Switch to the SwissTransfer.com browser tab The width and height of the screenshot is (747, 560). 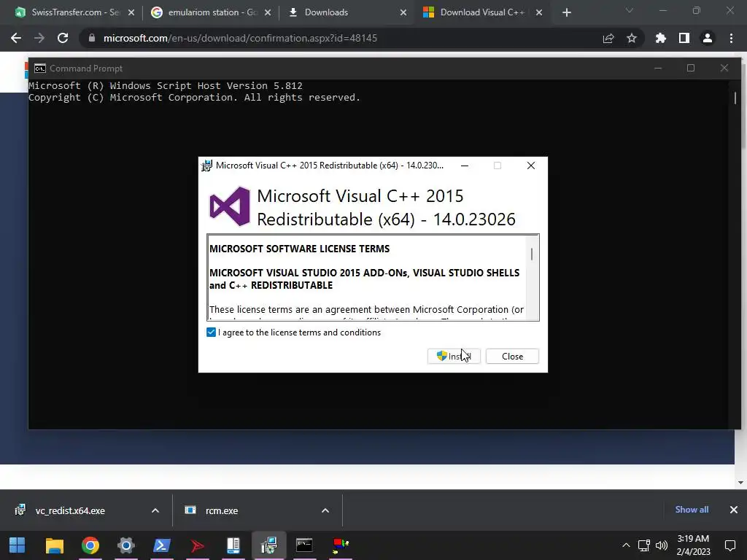tap(75, 12)
